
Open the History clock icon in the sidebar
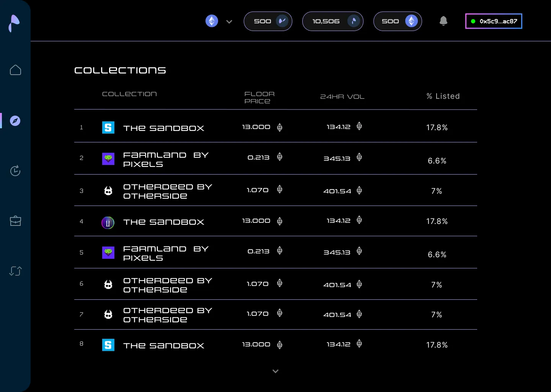pos(15,171)
